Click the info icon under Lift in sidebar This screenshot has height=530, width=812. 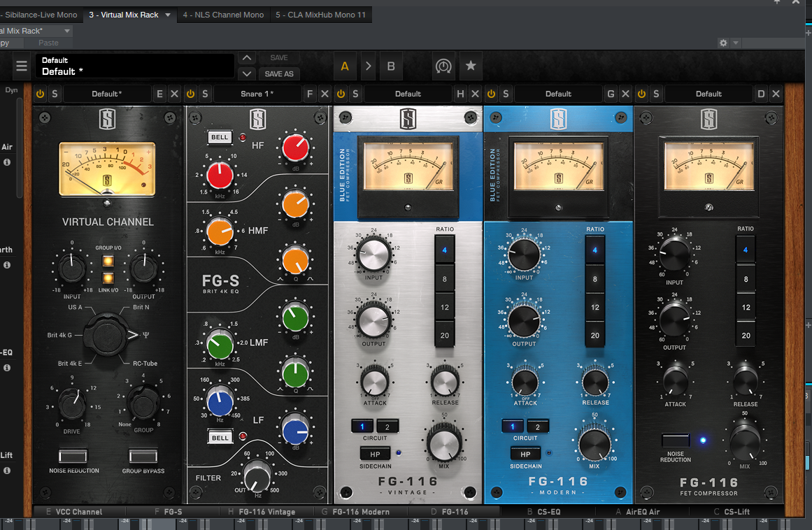(7, 471)
